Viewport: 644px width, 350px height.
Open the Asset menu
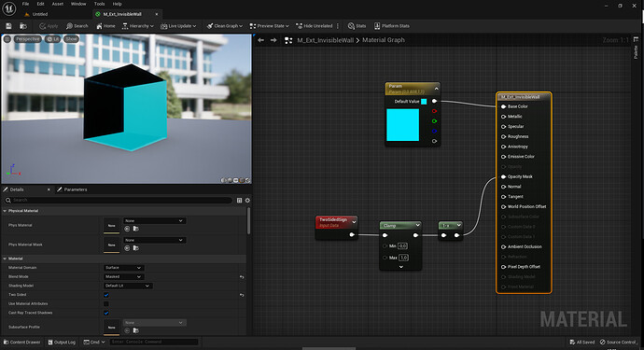pyautogui.click(x=58, y=4)
